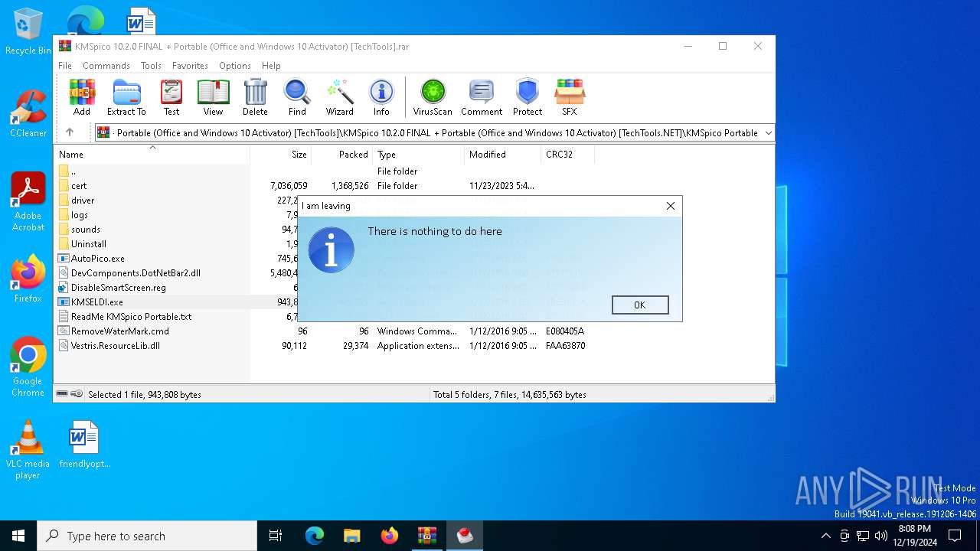Open the Commands menu
This screenshot has width=980, height=551.
click(106, 66)
